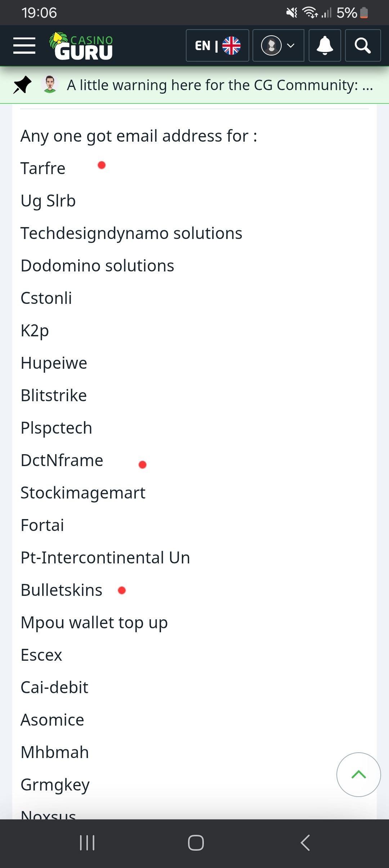Tap the red dot beside Tarfre
This screenshot has height=868, width=389.
102,165
